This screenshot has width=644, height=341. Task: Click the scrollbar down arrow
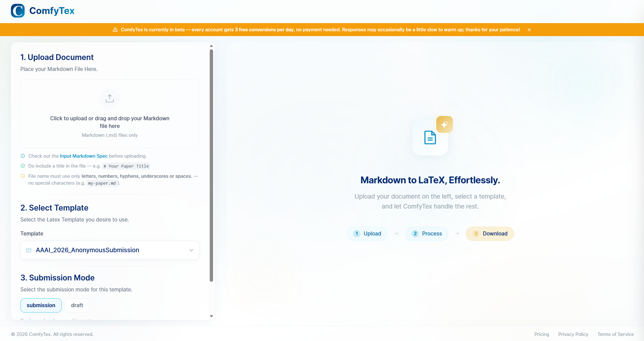point(211,316)
